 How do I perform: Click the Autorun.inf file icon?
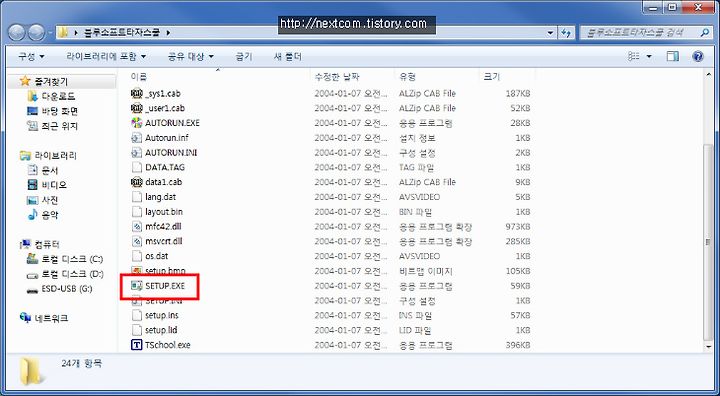click(x=136, y=138)
